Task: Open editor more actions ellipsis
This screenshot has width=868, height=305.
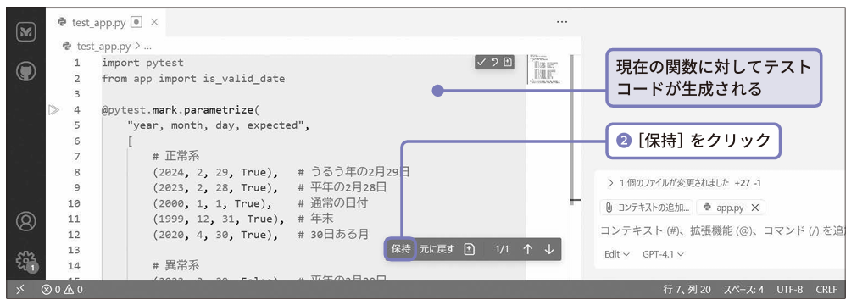Action: (x=562, y=22)
